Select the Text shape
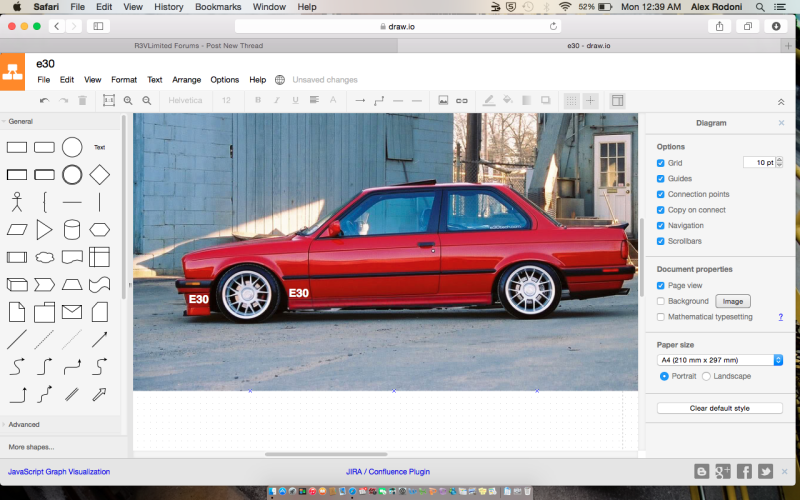 99,147
